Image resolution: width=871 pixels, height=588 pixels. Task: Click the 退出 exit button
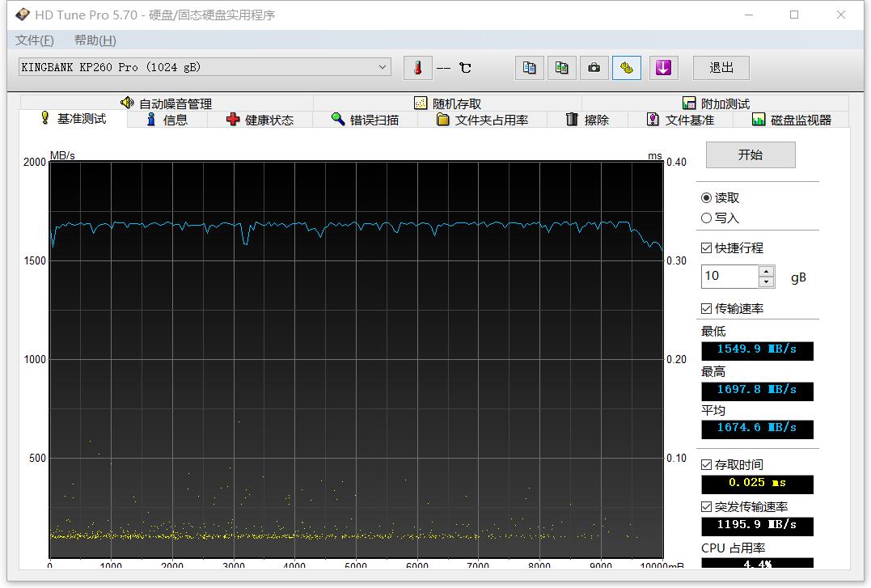point(721,68)
